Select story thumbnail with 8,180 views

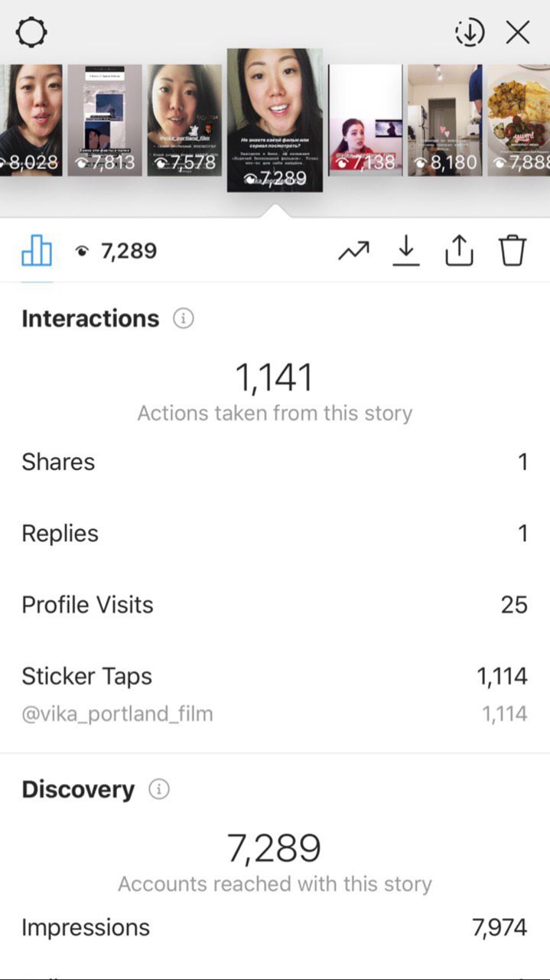[x=444, y=120]
